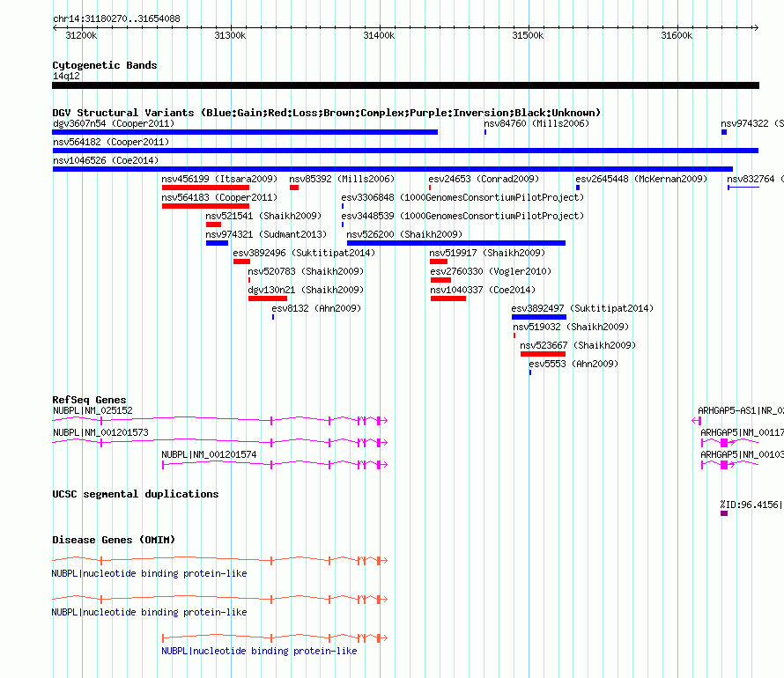Select the nsv564182 (Cooper2011) blue gain bar
Image resolution: width=784 pixels, height=678 pixels.
(405, 151)
